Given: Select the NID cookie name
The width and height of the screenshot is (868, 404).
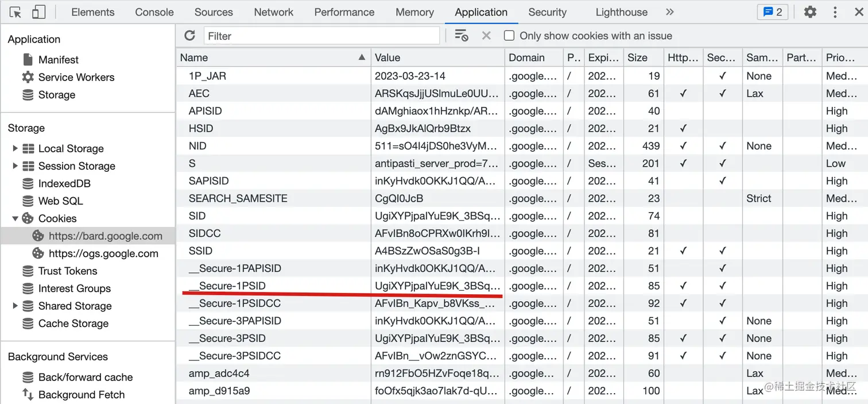Looking at the screenshot, I should coord(197,146).
